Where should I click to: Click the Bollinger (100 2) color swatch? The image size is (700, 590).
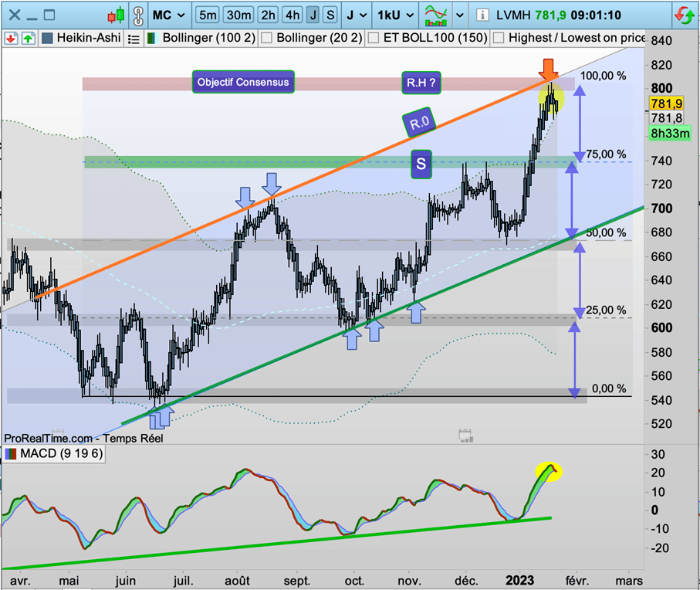pyautogui.click(x=151, y=39)
